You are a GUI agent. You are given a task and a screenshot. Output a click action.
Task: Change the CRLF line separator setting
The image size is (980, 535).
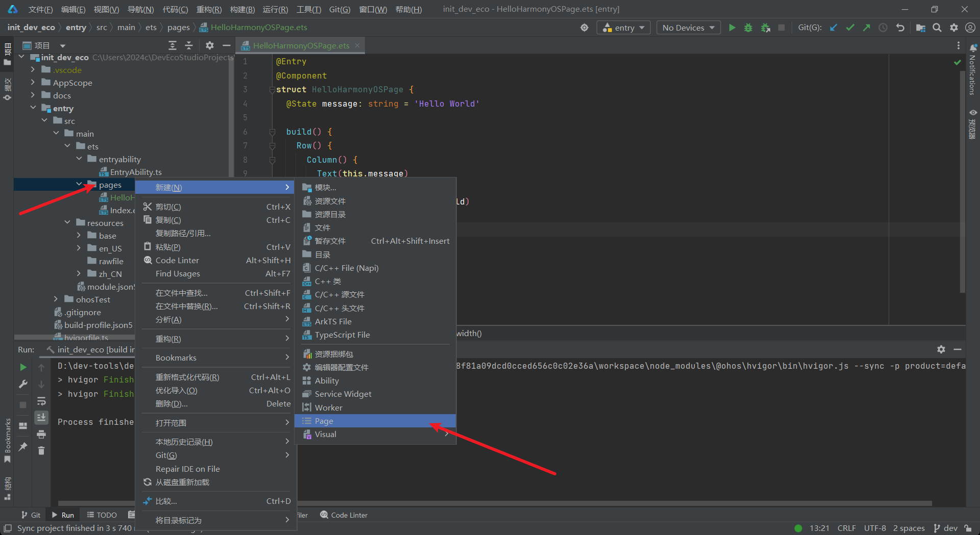point(846,528)
